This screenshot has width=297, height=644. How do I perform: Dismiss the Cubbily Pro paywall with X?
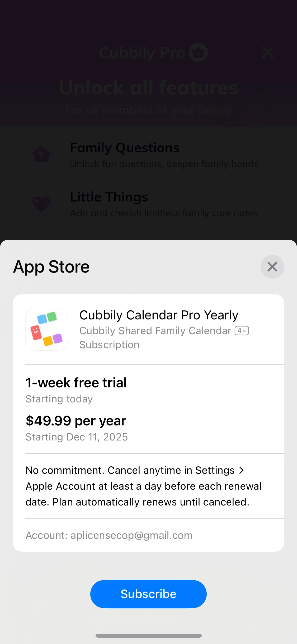268,53
